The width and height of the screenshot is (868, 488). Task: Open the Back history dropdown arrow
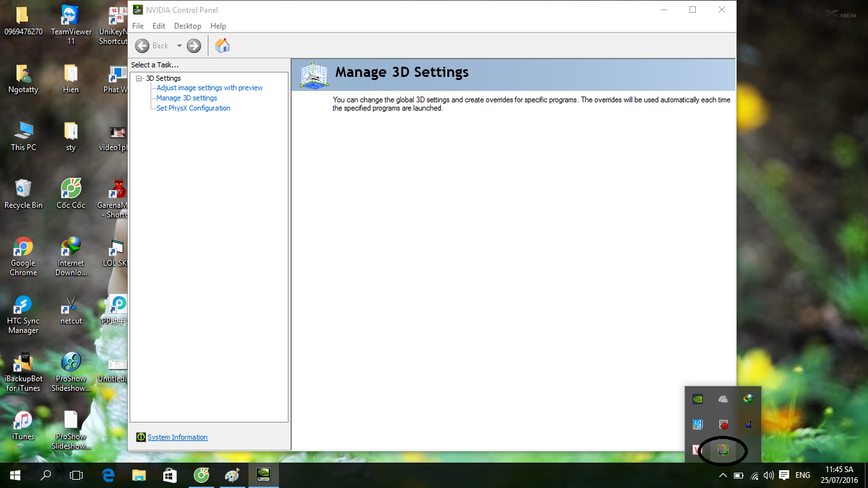coord(179,46)
